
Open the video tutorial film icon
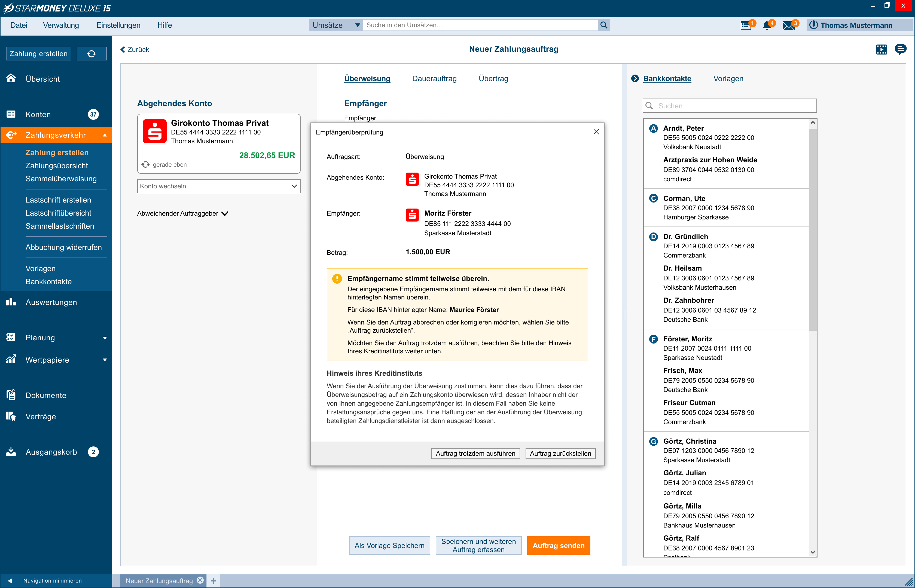pyautogui.click(x=882, y=49)
